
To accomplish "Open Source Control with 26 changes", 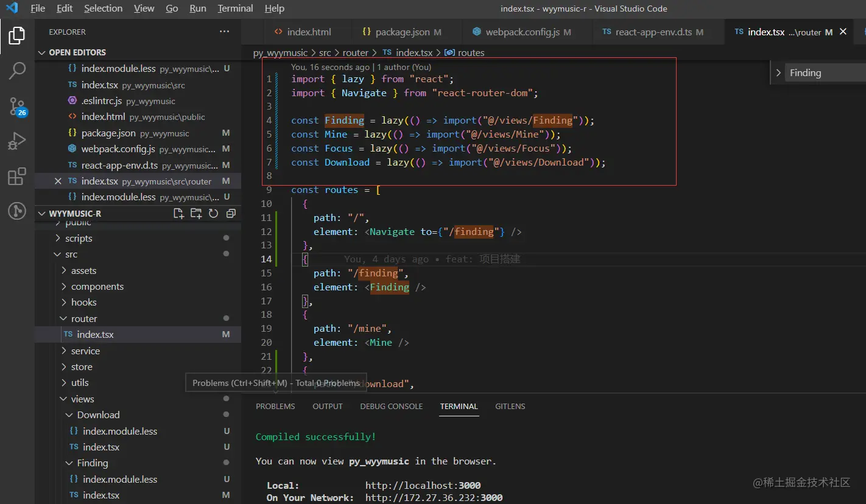I will point(17,107).
